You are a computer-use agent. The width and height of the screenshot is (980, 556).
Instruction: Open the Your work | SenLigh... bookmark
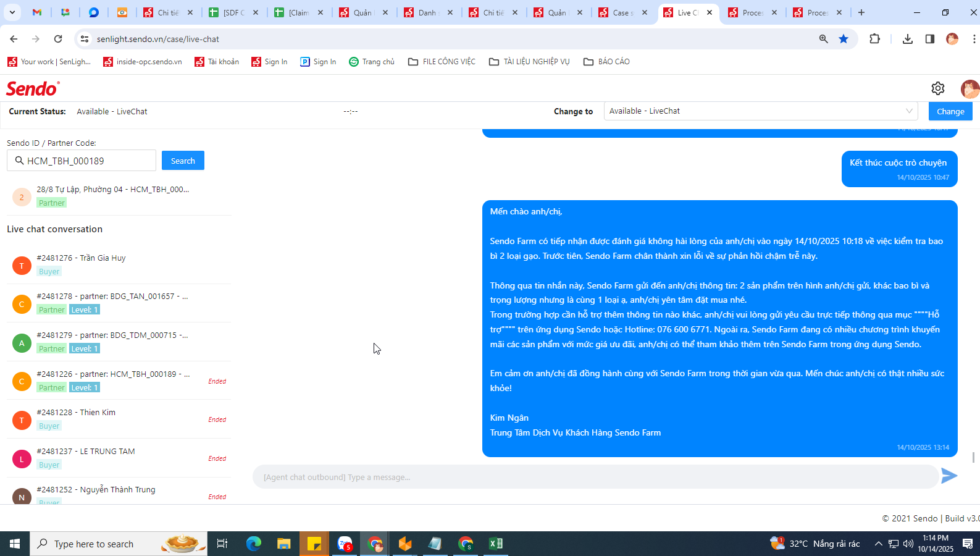49,62
